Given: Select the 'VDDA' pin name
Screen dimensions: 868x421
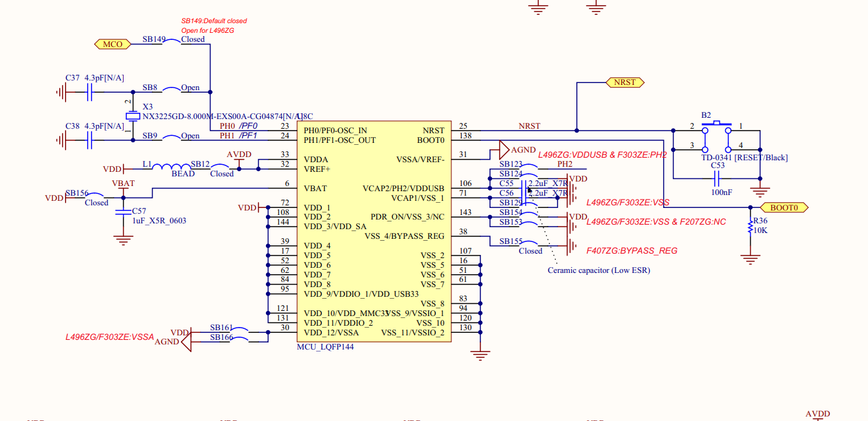Looking at the screenshot, I should click(x=316, y=160).
